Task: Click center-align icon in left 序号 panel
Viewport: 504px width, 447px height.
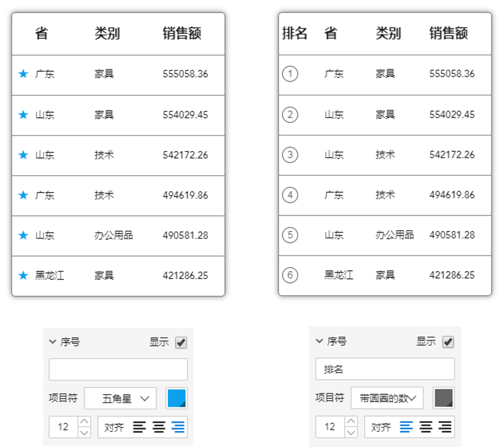Action: tap(159, 427)
